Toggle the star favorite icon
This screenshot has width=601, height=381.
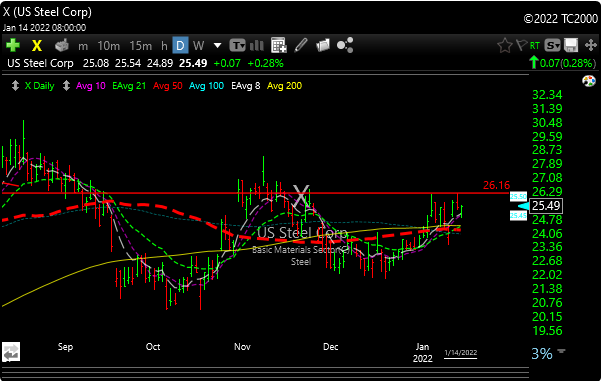pyautogui.click(x=505, y=46)
